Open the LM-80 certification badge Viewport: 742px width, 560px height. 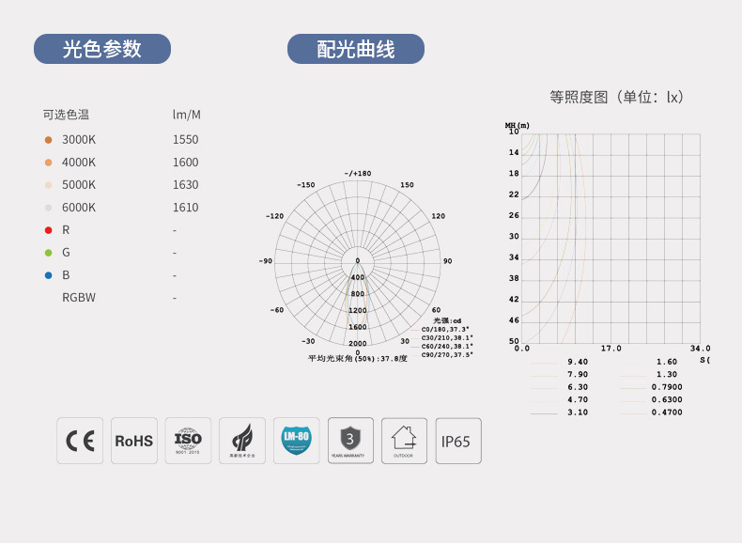pyautogui.click(x=296, y=441)
